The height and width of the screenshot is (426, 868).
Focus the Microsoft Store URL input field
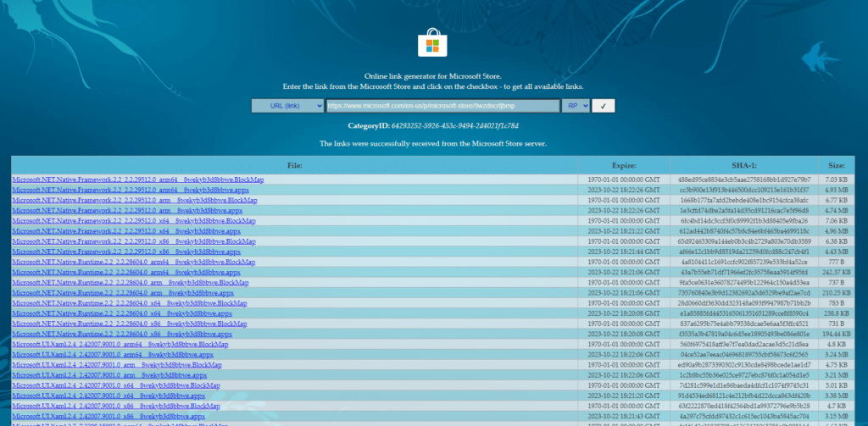[442, 106]
